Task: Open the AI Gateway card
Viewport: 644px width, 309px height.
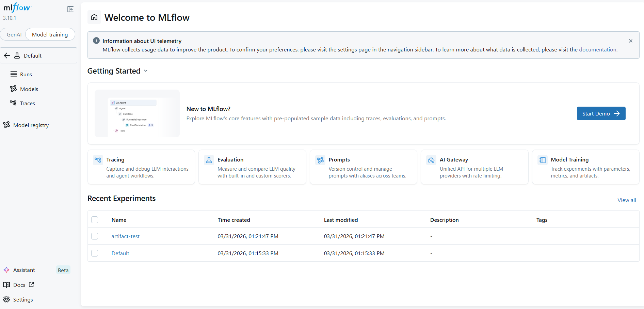Action: coord(474,167)
